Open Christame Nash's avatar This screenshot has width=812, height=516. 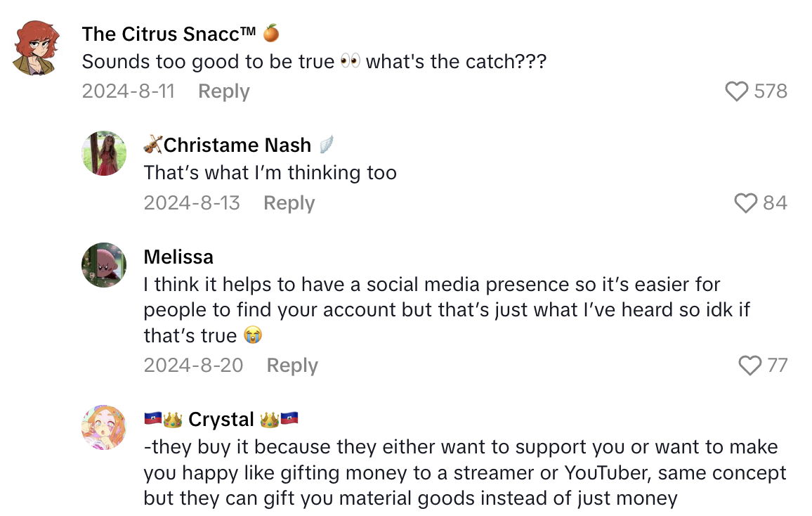[x=104, y=153]
